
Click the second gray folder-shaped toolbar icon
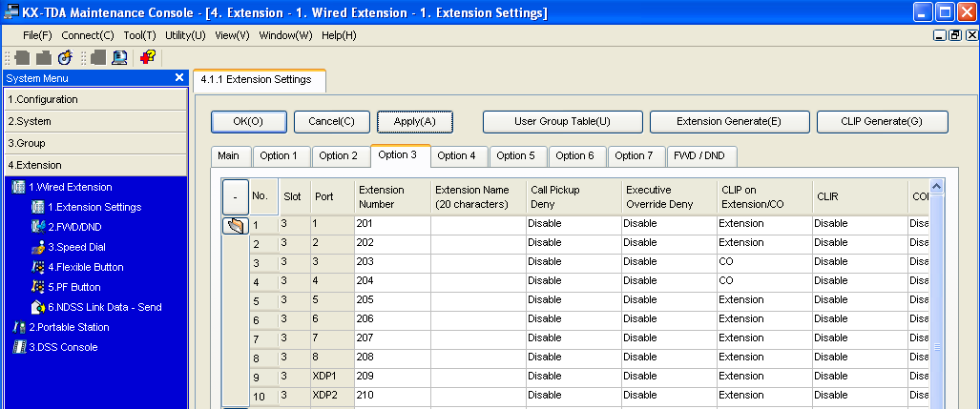(44, 57)
